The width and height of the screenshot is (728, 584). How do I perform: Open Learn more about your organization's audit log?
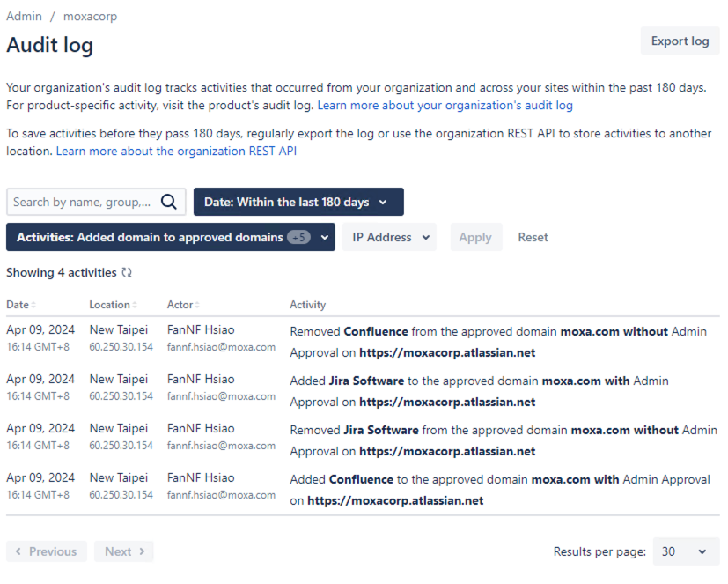coord(445,106)
